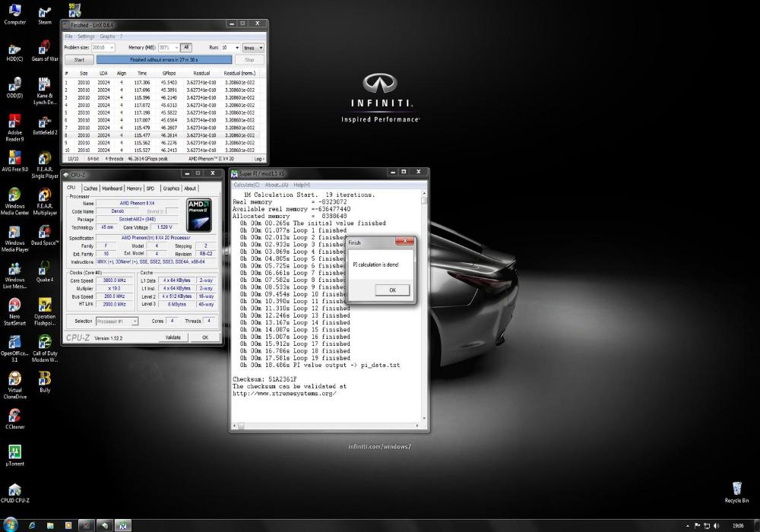Viewport: 760px width, 532px height.
Task: Switch to the Mainboard tab in CPU-Z
Action: point(112,188)
